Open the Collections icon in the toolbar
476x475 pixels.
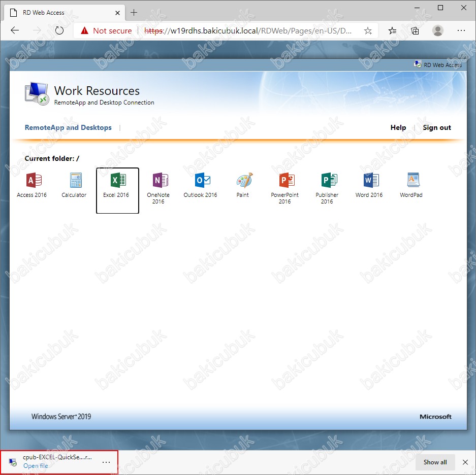415,30
